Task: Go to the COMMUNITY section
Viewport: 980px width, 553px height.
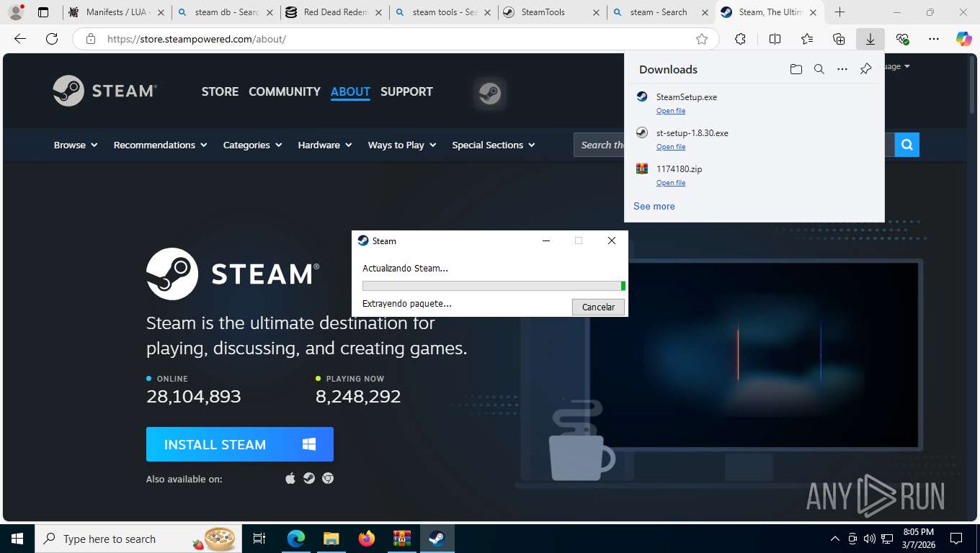Action: click(x=285, y=91)
